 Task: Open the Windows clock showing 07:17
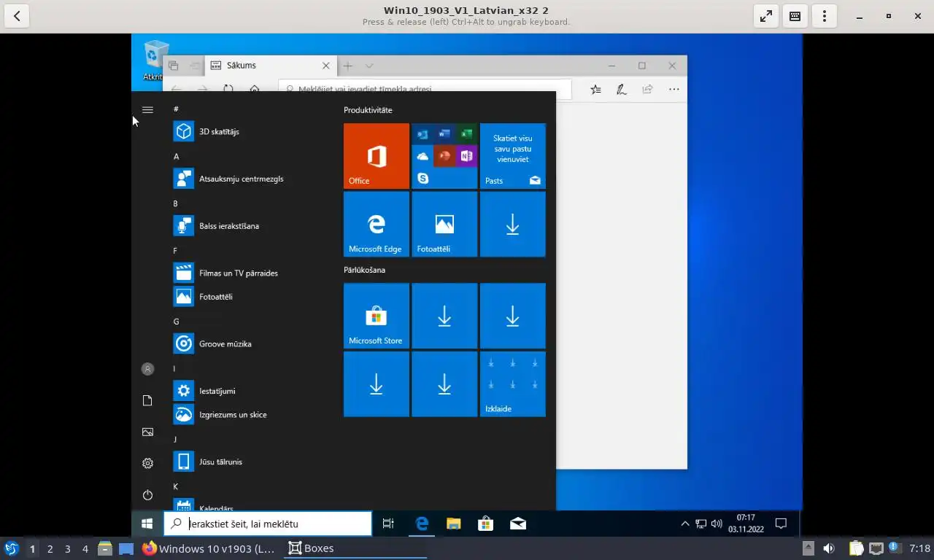coord(746,524)
